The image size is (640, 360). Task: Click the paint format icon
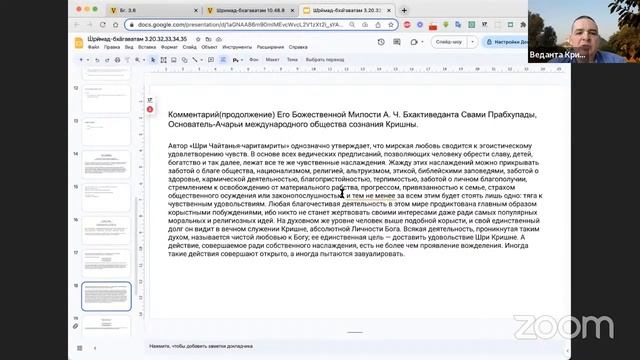[x=127, y=60]
